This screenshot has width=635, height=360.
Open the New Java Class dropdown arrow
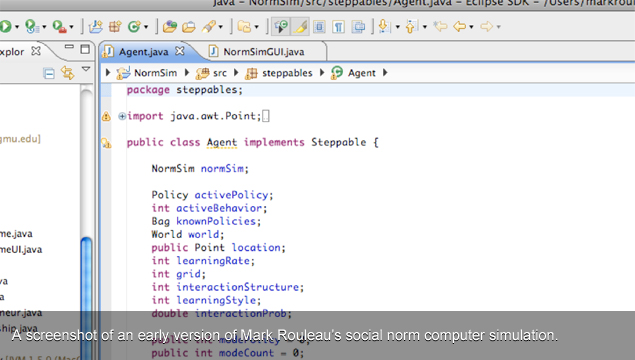(x=146, y=27)
